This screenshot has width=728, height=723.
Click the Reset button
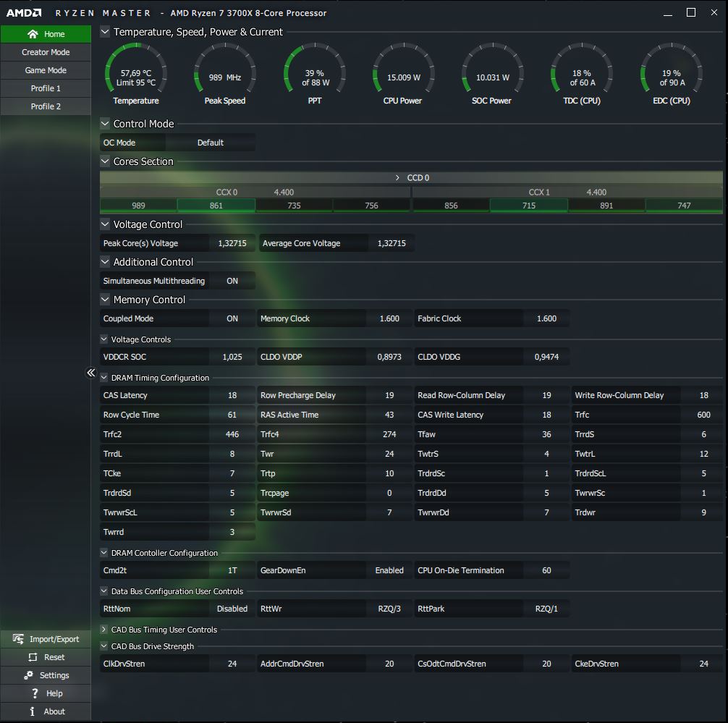pos(46,657)
